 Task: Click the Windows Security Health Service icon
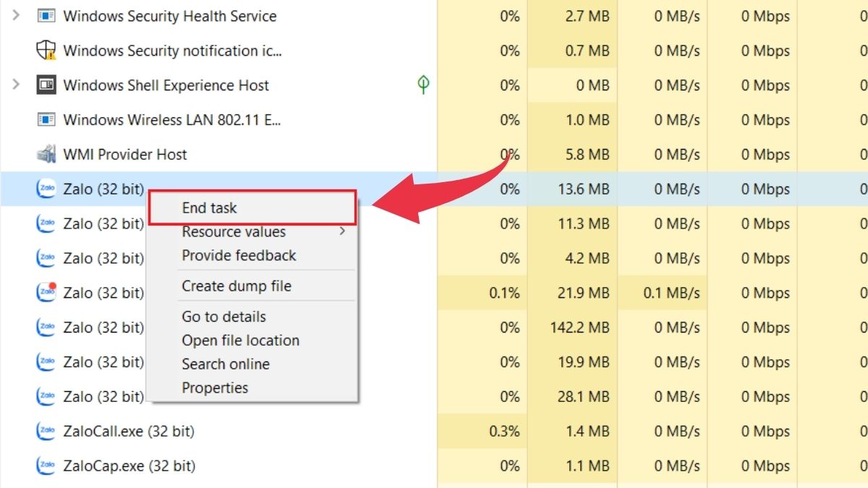click(x=46, y=16)
